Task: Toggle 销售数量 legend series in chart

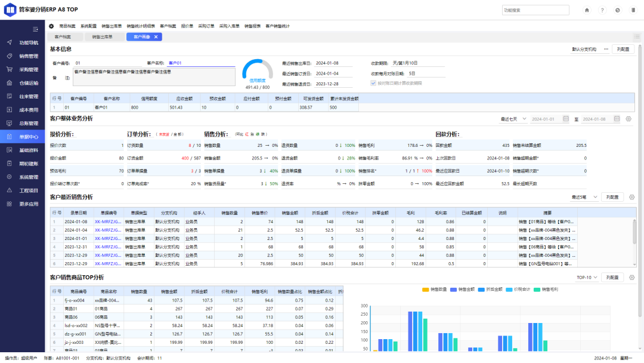Action: tap(434, 290)
